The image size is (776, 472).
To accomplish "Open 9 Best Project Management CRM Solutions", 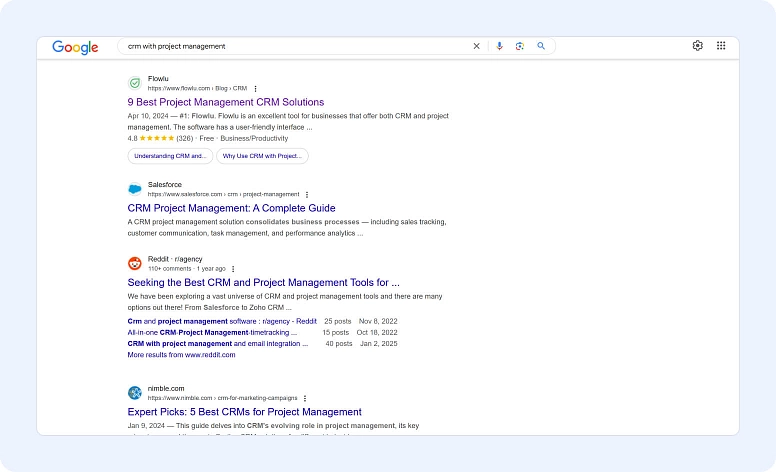I will (x=226, y=102).
